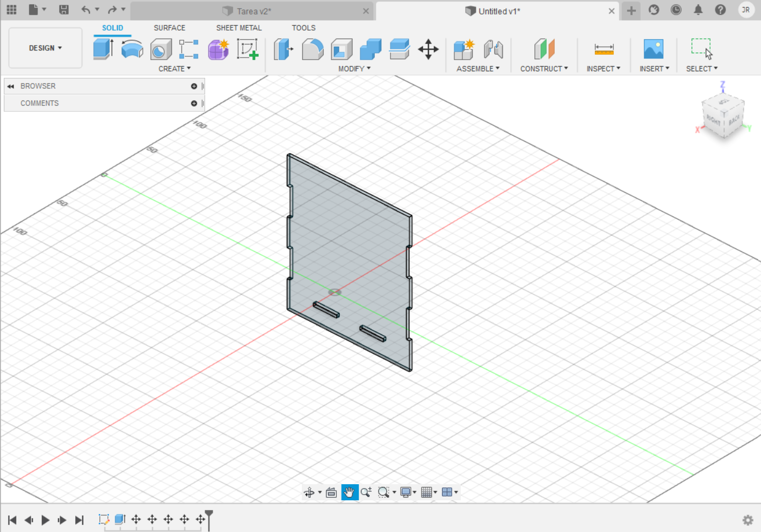This screenshot has width=761, height=532.
Task: Add a new design tab
Action: (x=631, y=11)
